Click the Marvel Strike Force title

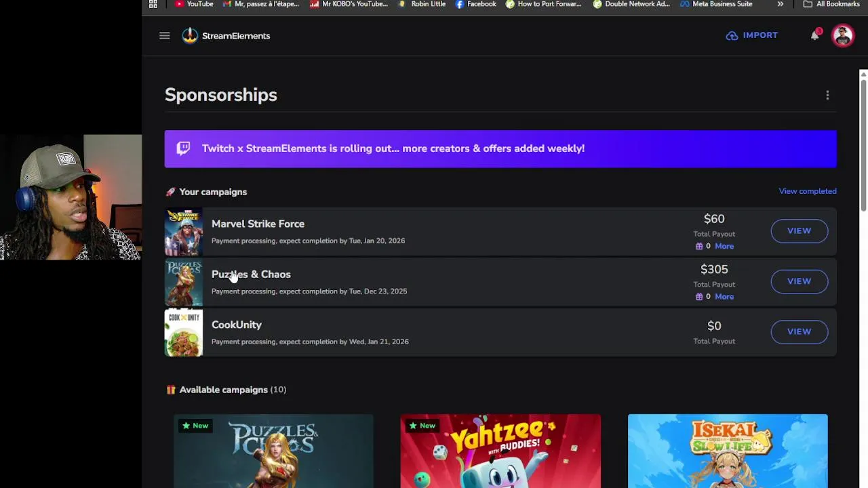point(258,224)
